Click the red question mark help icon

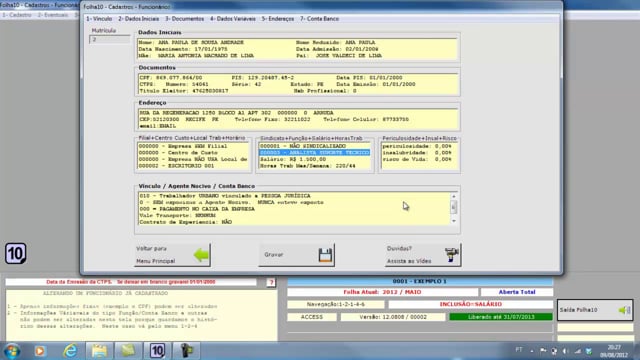click(271, 282)
